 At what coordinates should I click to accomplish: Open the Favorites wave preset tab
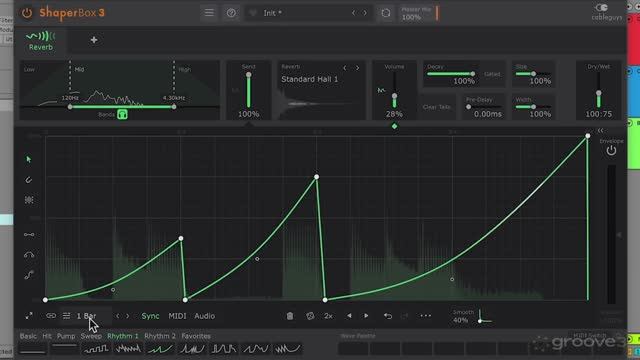[x=196, y=336]
